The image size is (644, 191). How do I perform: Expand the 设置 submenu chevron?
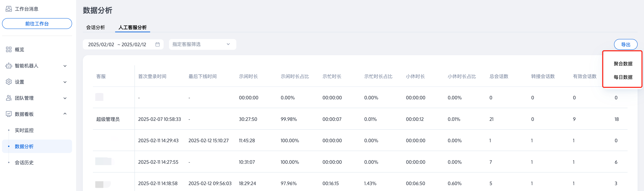coord(65,82)
